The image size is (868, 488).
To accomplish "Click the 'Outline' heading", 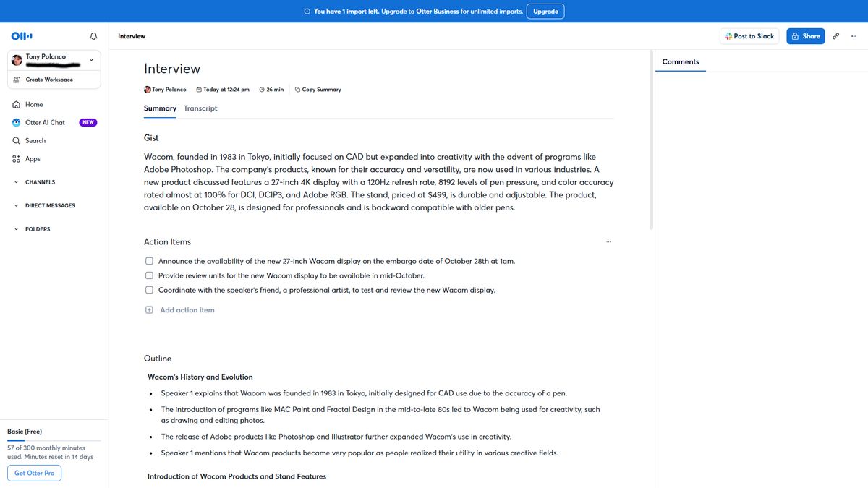I will [x=158, y=359].
